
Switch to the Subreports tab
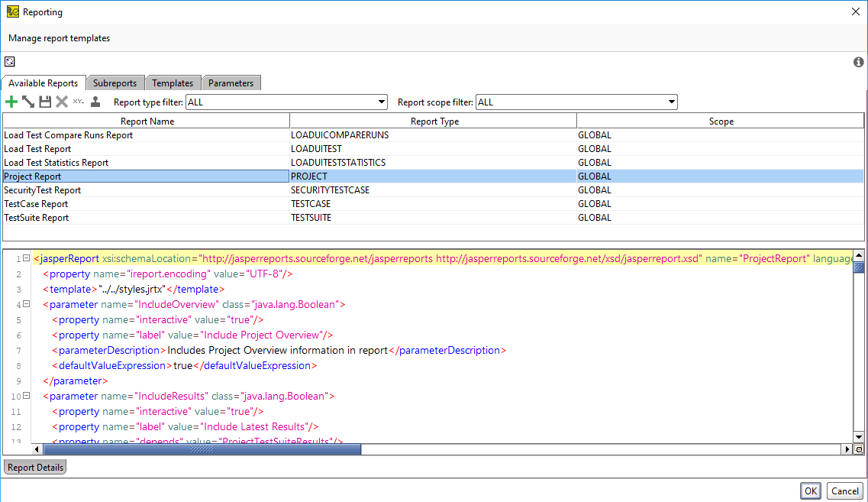point(115,83)
